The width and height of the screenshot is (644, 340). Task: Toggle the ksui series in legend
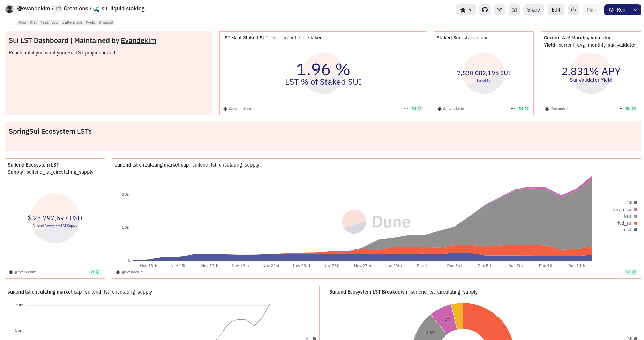coord(631,216)
